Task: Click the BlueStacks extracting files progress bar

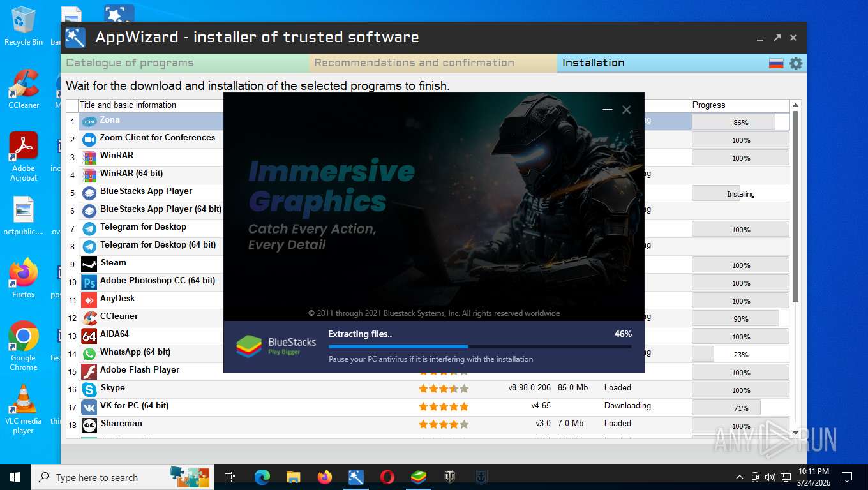Action: click(x=480, y=346)
